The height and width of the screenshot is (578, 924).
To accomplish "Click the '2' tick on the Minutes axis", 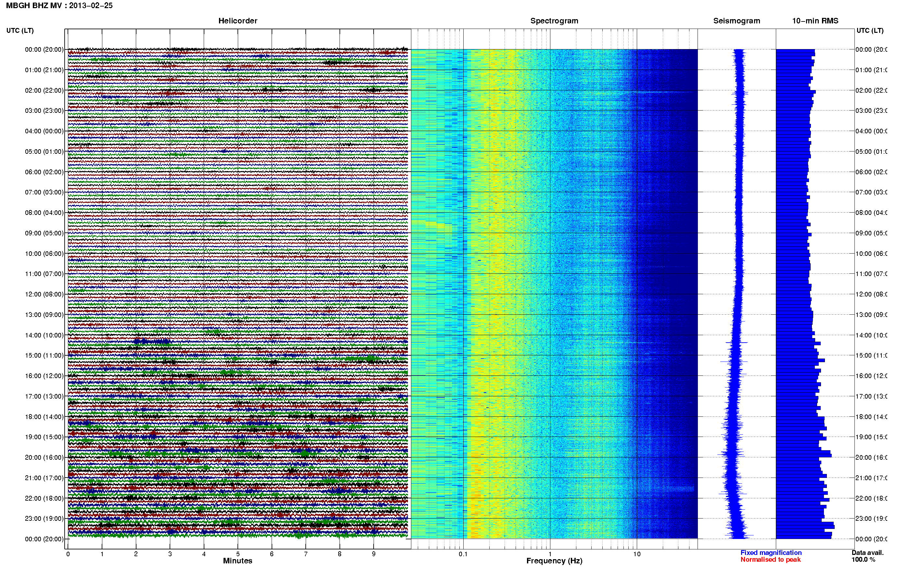I will pyautogui.click(x=136, y=554).
